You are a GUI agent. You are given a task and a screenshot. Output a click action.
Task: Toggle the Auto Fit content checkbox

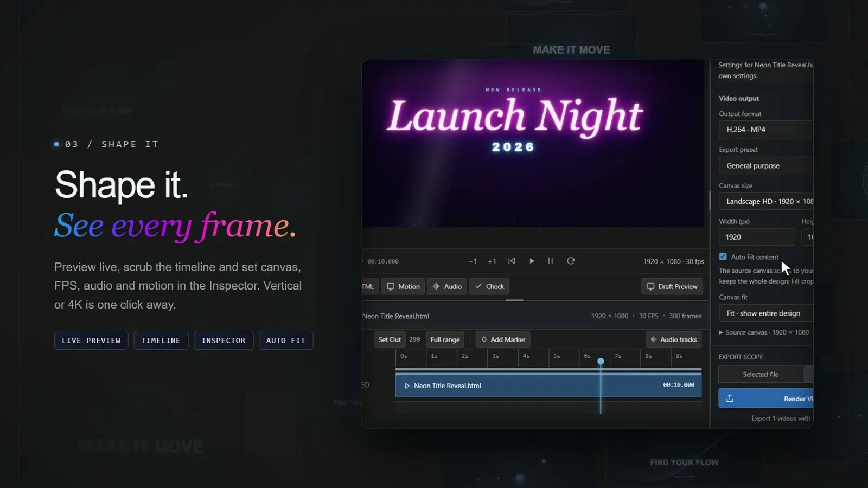[x=723, y=256]
